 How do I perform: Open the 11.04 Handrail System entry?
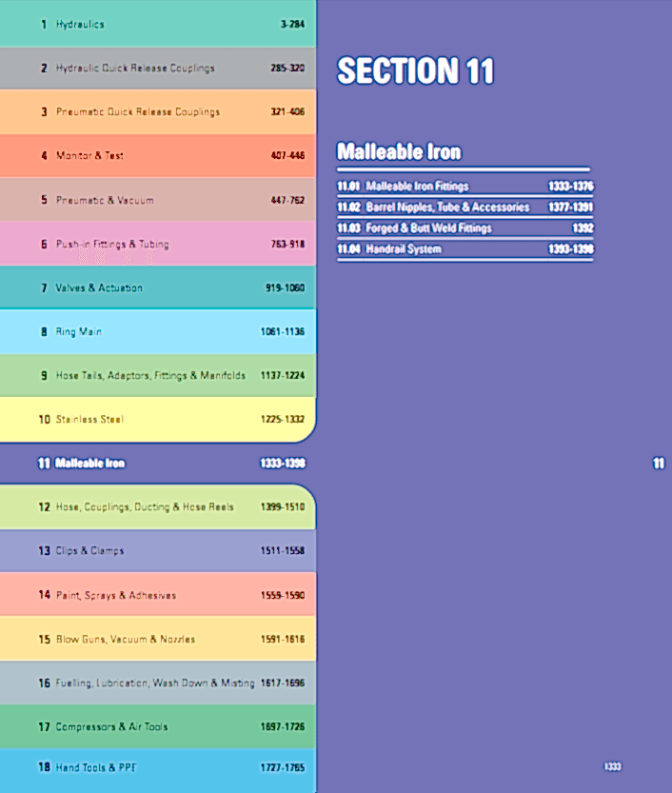(465, 248)
